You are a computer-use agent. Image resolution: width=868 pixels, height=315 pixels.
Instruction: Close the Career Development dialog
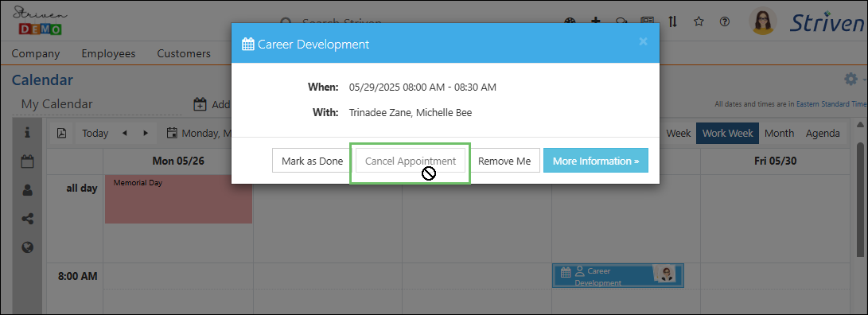pos(643,41)
